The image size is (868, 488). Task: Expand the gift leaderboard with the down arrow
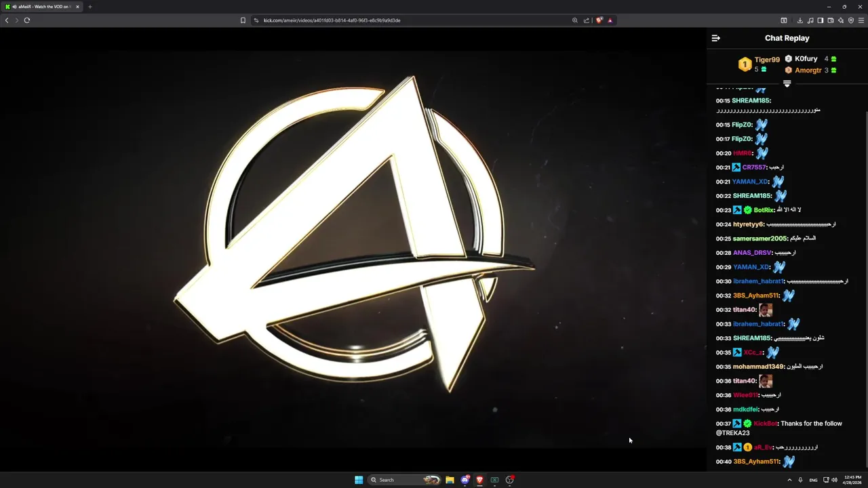tap(787, 84)
